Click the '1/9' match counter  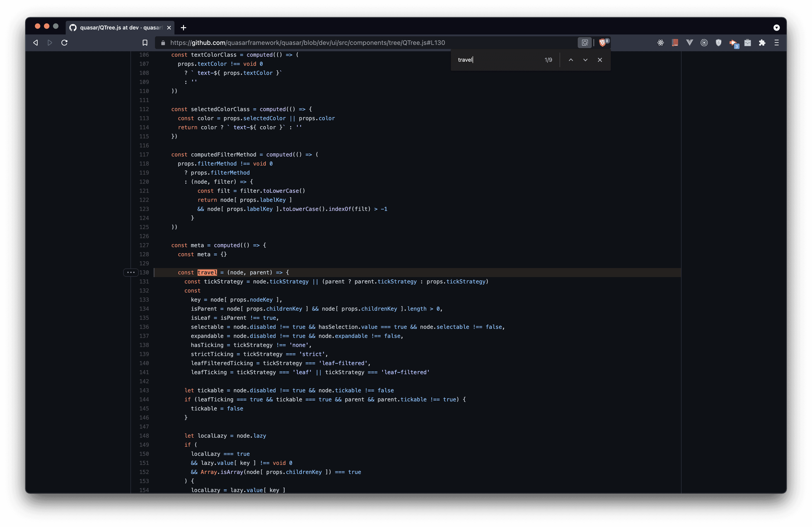548,60
